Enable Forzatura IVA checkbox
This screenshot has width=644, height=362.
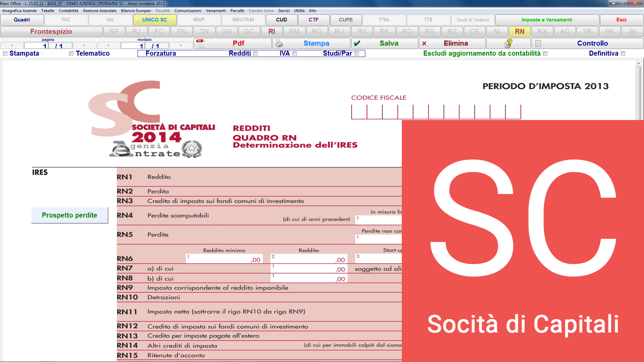[x=295, y=54]
